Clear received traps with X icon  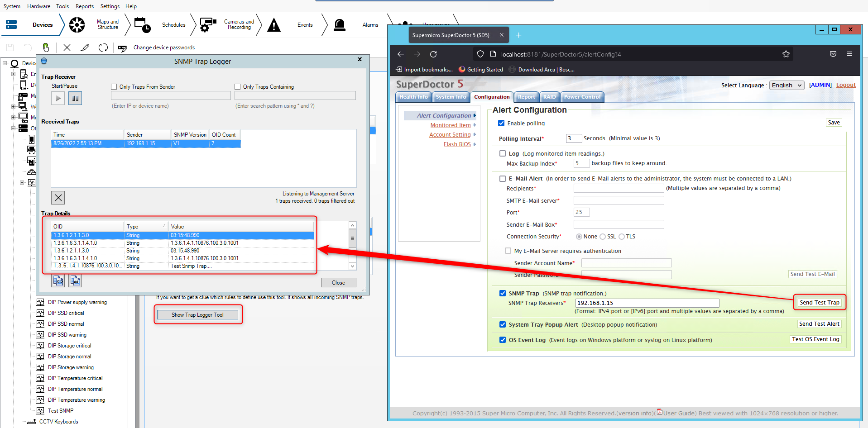click(58, 198)
